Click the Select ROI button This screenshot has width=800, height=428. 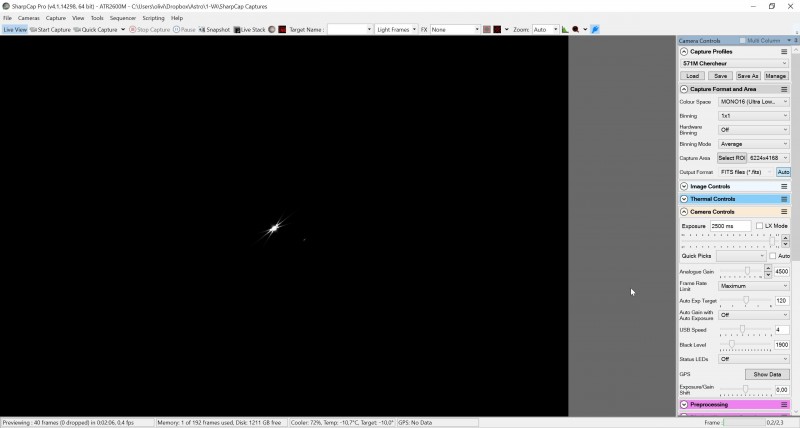click(732, 158)
